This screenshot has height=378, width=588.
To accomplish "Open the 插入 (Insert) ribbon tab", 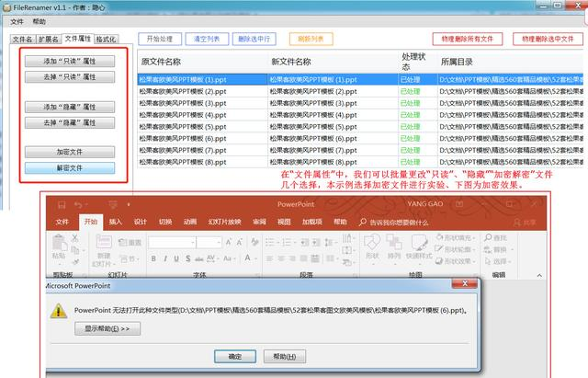I will point(116,222).
